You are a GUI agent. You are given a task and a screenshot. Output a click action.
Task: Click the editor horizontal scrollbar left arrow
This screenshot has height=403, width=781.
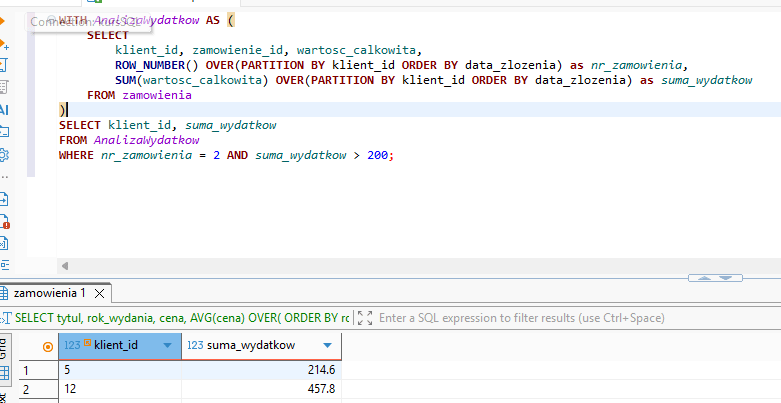point(66,265)
